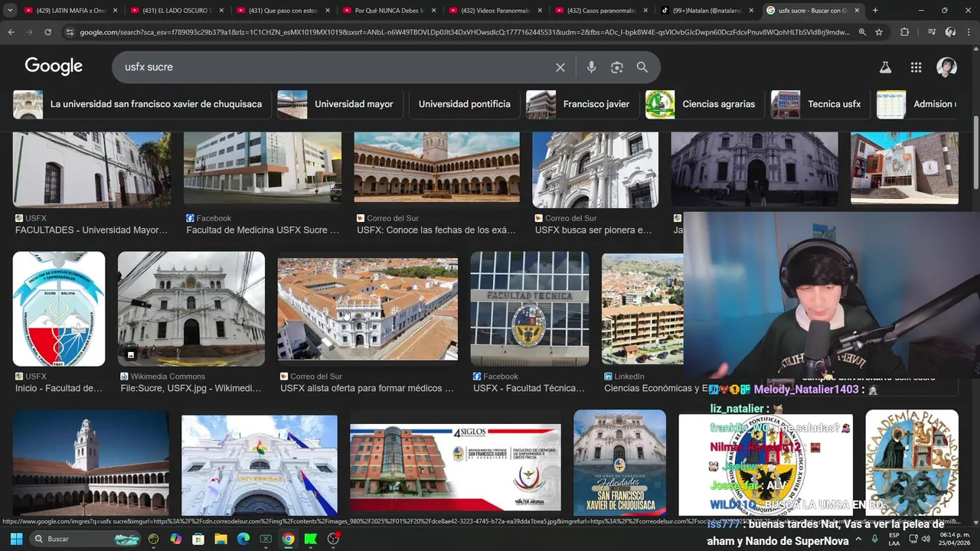Open Microsoft Store from taskbar
The width and height of the screenshot is (980, 551).
coord(198,539)
